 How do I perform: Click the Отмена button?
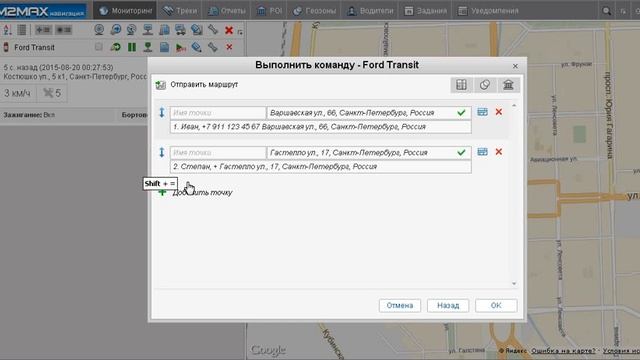coord(400,305)
